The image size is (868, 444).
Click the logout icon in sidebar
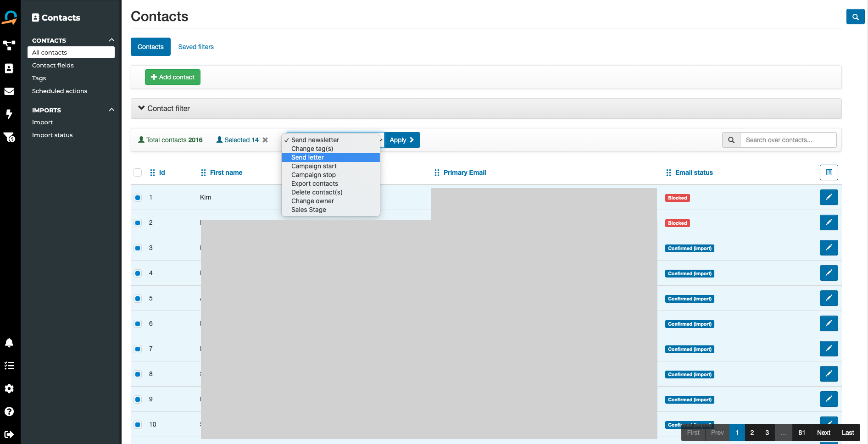[x=9, y=434]
